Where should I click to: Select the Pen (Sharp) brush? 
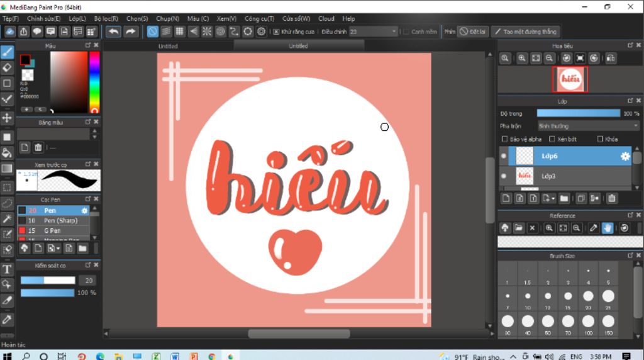[x=53, y=221]
